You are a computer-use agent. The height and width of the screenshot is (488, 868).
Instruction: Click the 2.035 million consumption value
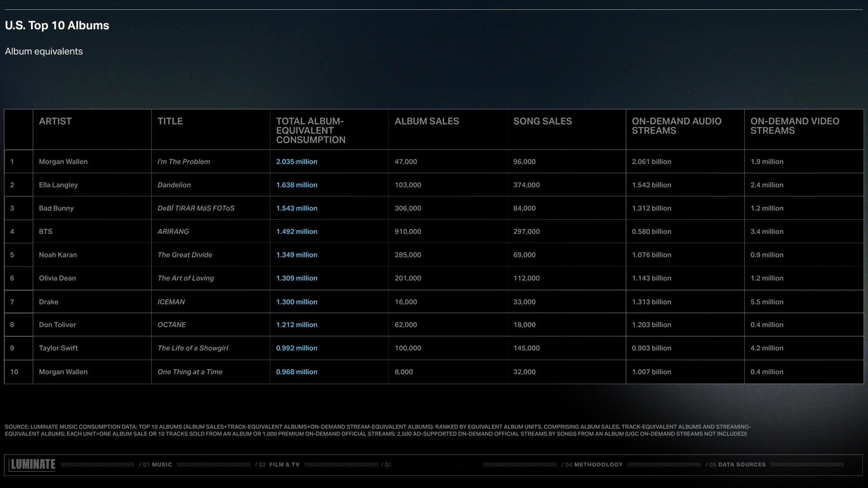[x=297, y=162]
